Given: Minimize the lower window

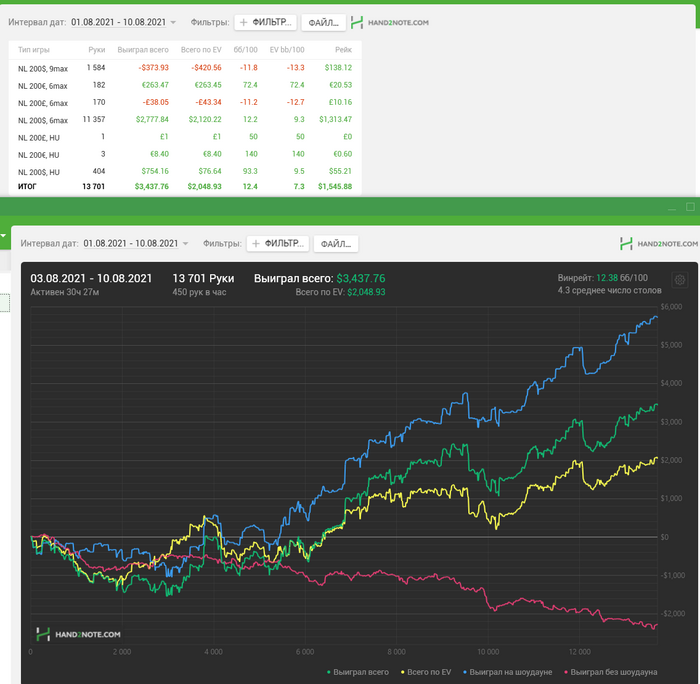Looking at the screenshot, I should (672, 208).
